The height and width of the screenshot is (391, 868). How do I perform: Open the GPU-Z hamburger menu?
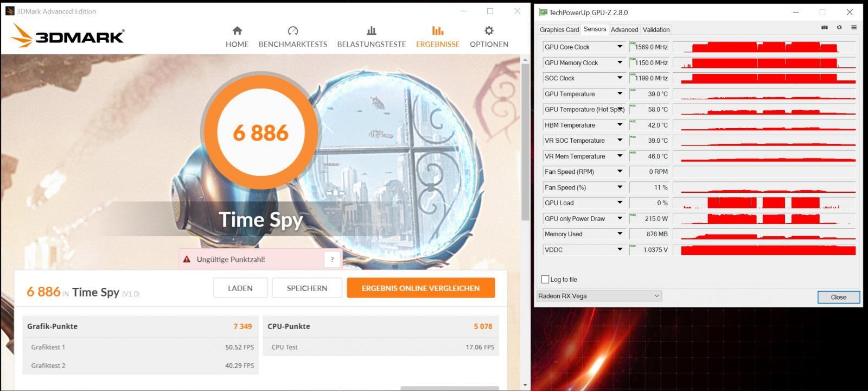click(854, 28)
